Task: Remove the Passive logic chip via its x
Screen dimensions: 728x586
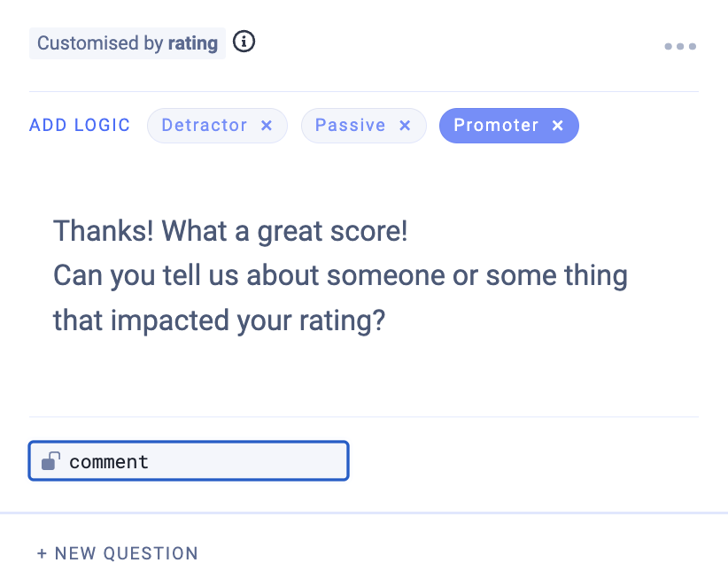Action: coord(405,126)
